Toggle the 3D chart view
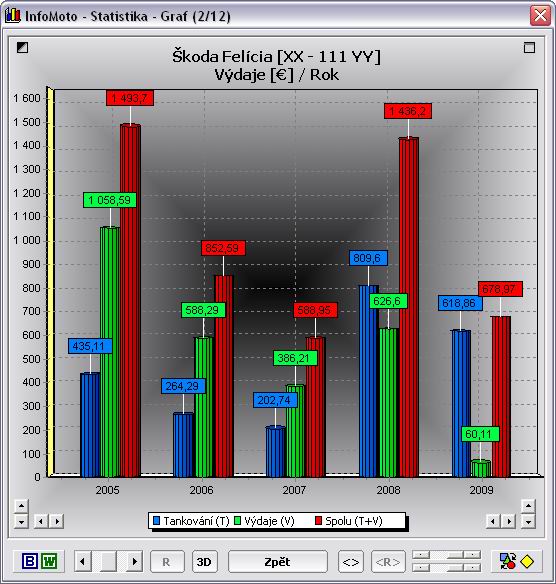556x584 pixels. tap(204, 561)
